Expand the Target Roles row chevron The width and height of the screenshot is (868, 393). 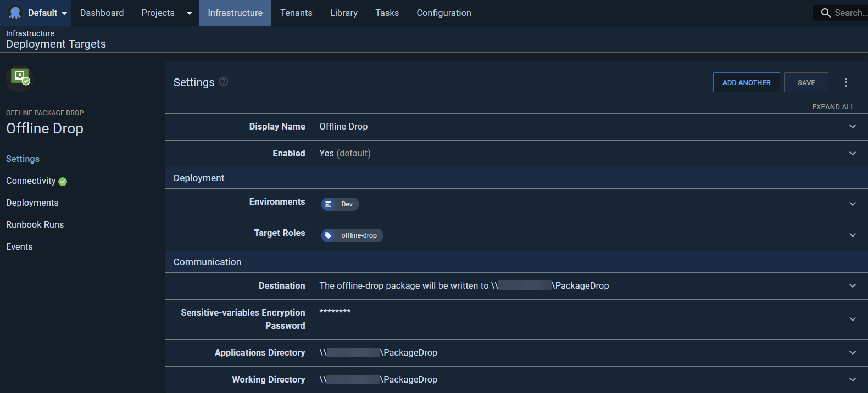853,235
